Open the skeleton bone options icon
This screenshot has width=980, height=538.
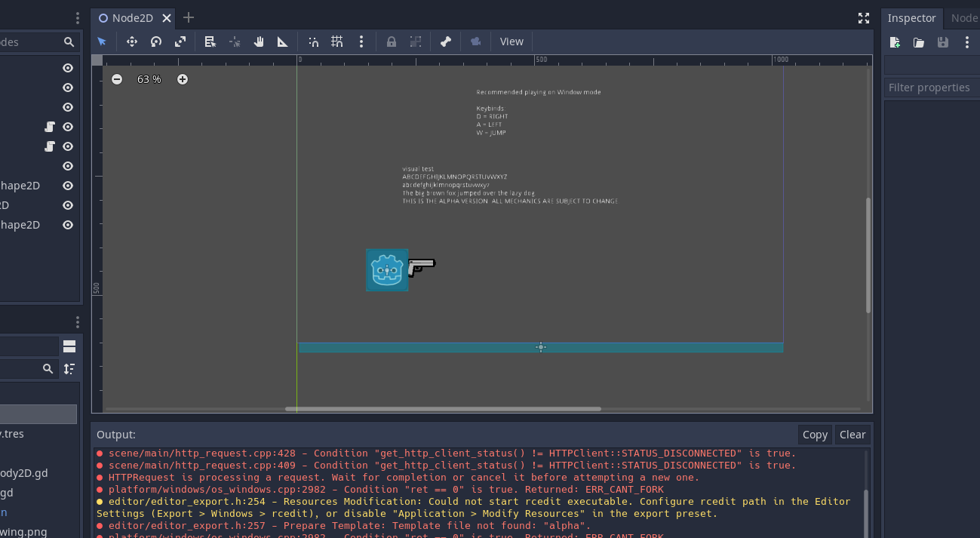click(x=445, y=42)
